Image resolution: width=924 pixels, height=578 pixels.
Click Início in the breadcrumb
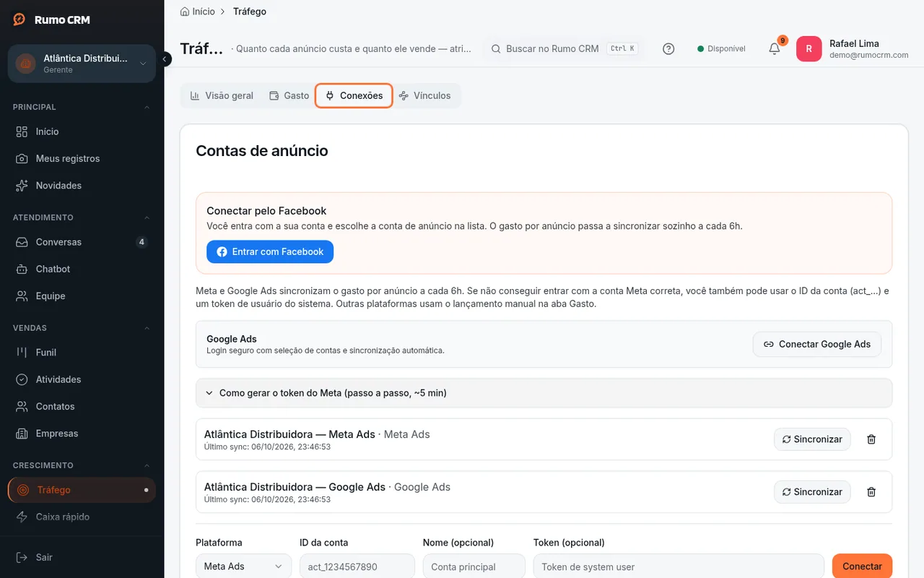(204, 12)
